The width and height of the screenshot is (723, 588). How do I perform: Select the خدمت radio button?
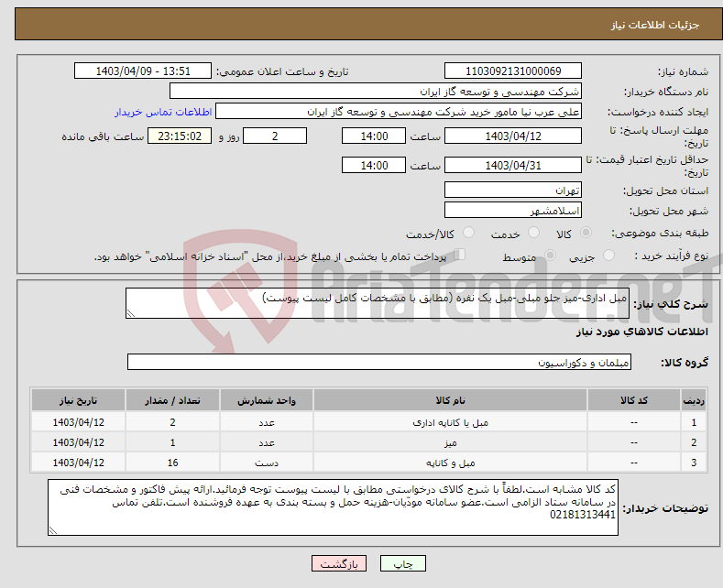pyautogui.click(x=533, y=233)
